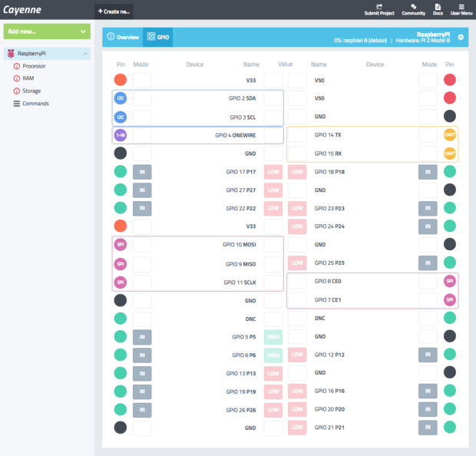Open the Commands entry
This screenshot has width=476, height=456.
click(x=31, y=104)
